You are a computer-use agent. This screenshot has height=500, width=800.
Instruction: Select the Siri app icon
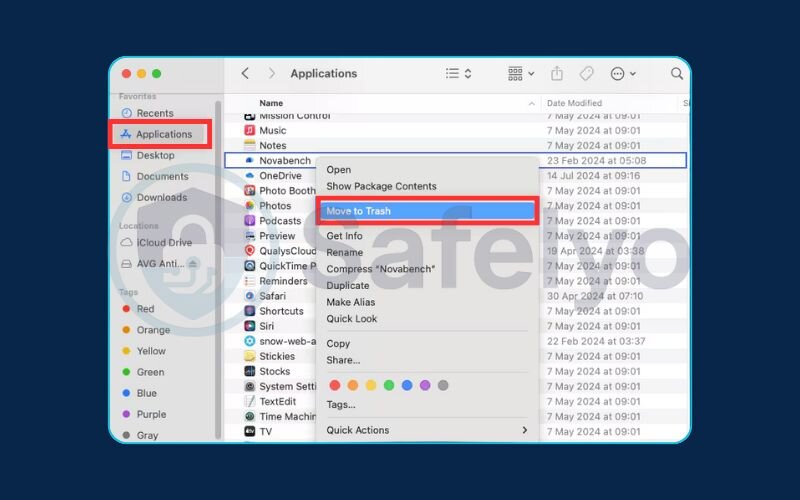pos(249,326)
